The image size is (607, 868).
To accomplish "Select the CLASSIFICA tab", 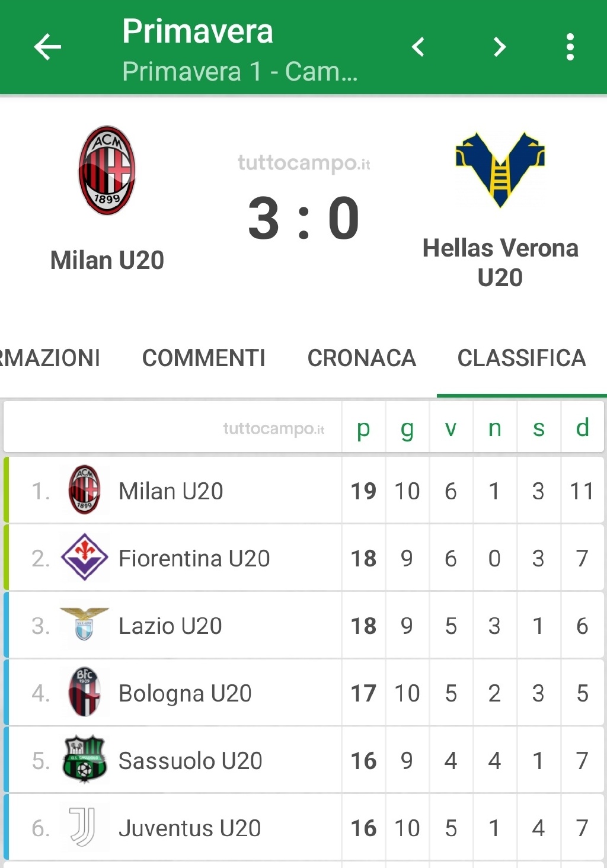I will coord(522,358).
